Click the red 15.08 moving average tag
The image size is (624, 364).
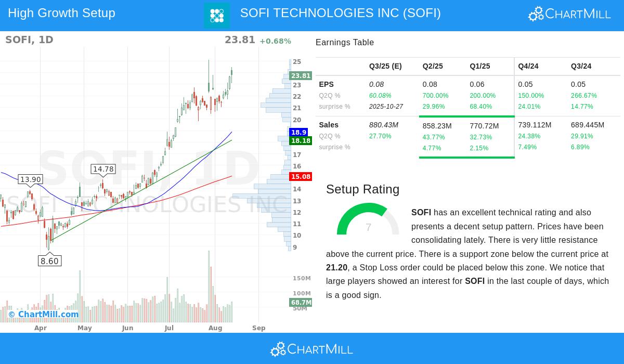click(301, 176)
